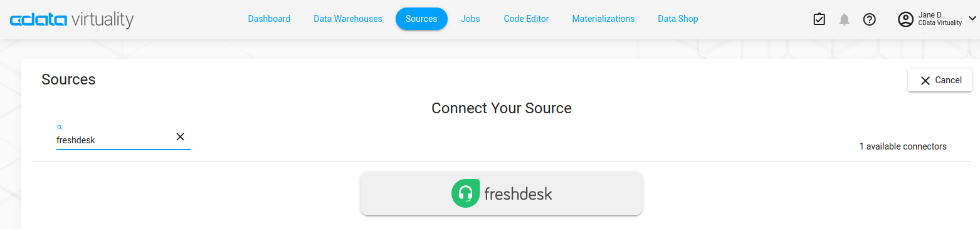Click the green Freshdesk headset logo
This screenshot has width=980, height=229.
pyautogui.click(x=465, y=193)
